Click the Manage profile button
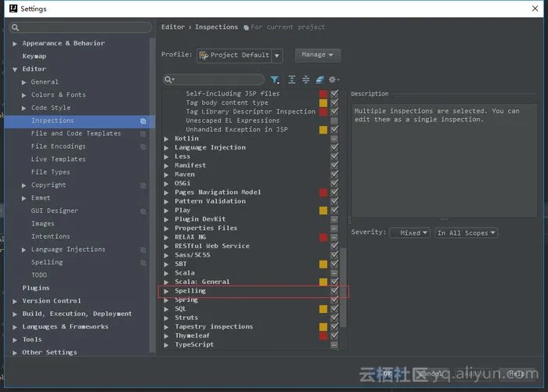The width and height of the screenshot is (548, 392). pos(317,55)
